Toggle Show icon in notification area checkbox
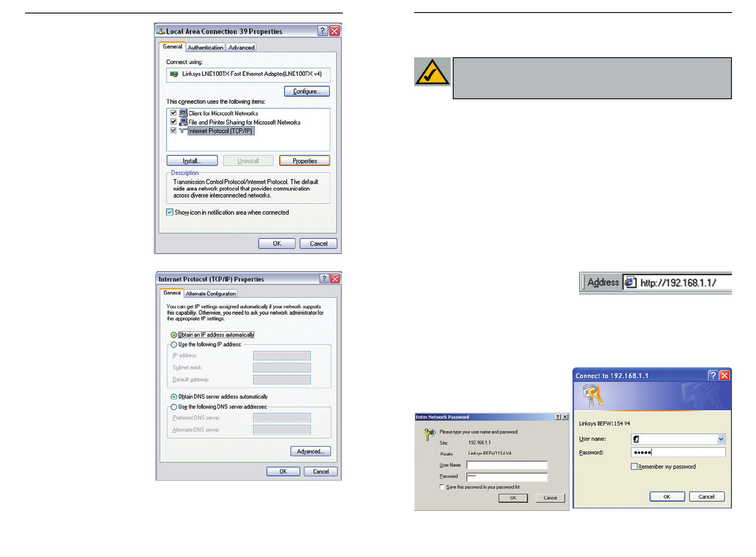This screenshot has height=557, width=756. [170, 213]
